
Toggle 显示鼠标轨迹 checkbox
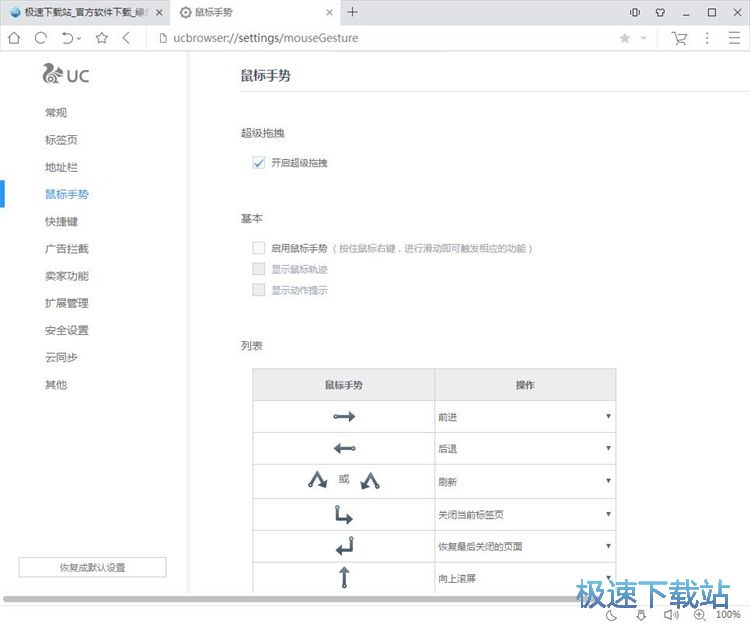(258, 269)
